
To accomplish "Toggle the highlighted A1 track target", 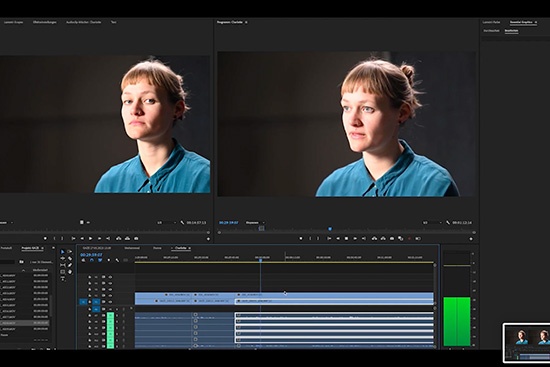I will tap(96, 309).
